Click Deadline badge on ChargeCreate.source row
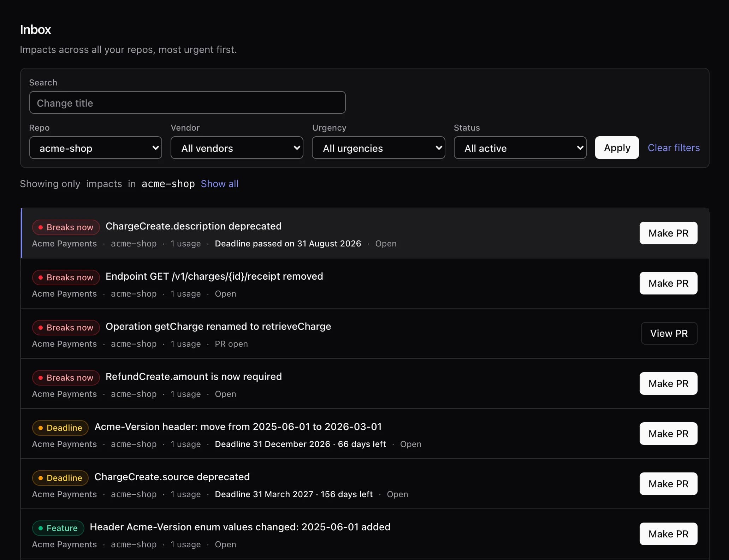 point(60,478)
